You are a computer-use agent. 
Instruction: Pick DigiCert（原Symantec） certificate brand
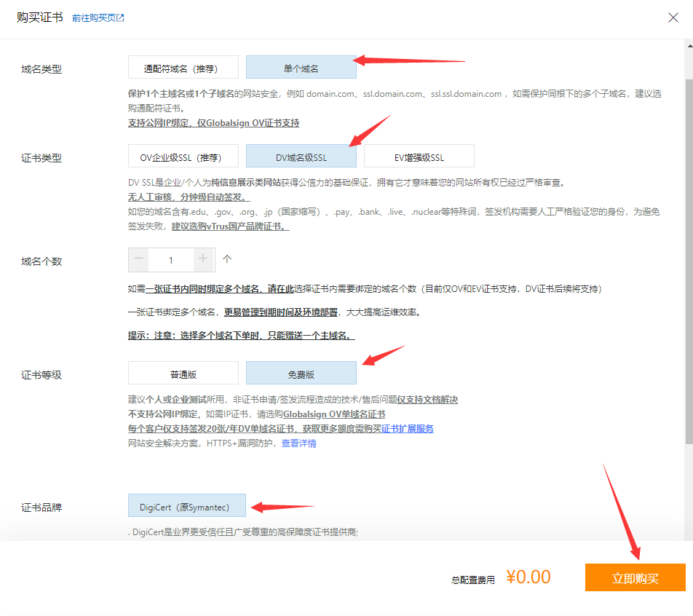186,505
